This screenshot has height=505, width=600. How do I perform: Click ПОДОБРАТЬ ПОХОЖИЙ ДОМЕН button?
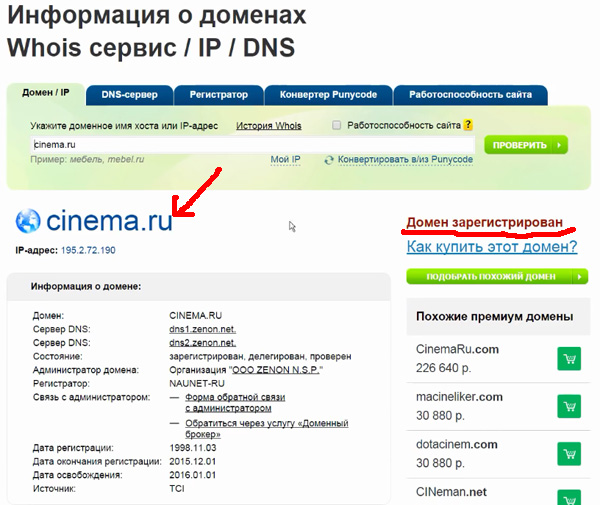pos(497,277)
